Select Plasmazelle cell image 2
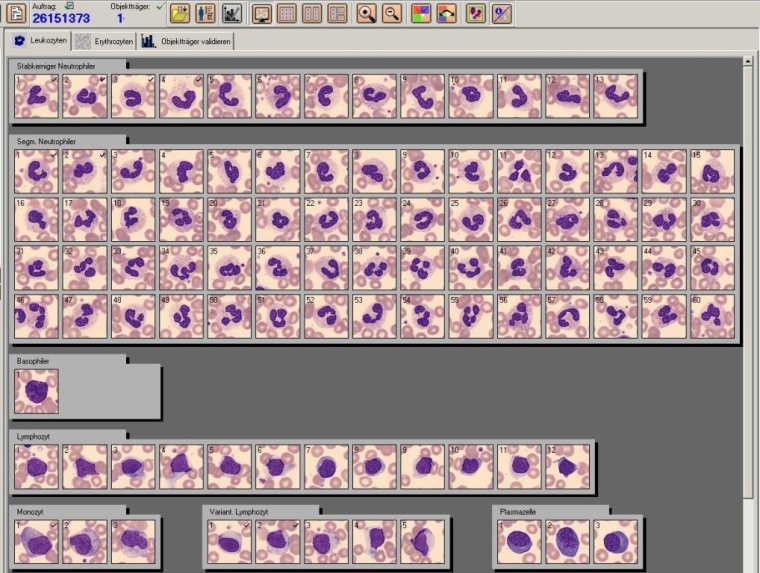 coord(568,542)
